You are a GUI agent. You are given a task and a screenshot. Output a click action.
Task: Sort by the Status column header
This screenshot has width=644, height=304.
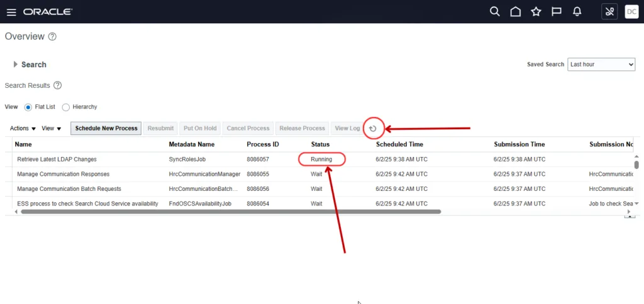click(320, 144)
